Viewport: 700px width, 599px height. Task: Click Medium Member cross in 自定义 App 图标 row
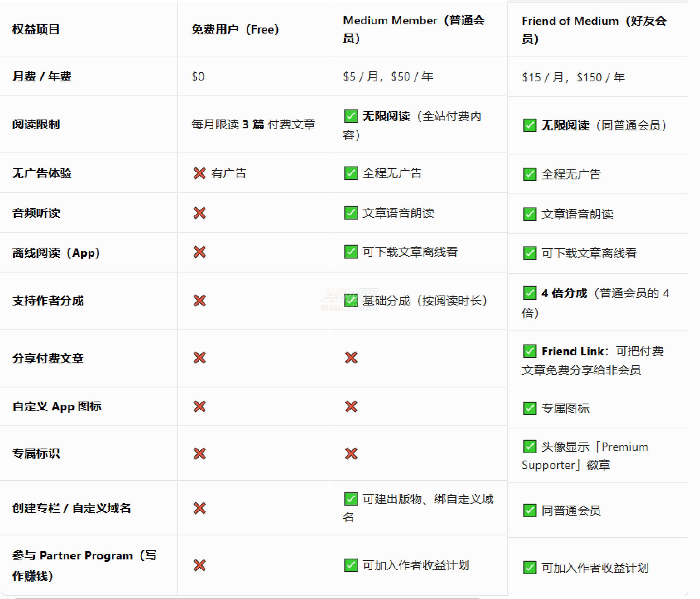351,406
